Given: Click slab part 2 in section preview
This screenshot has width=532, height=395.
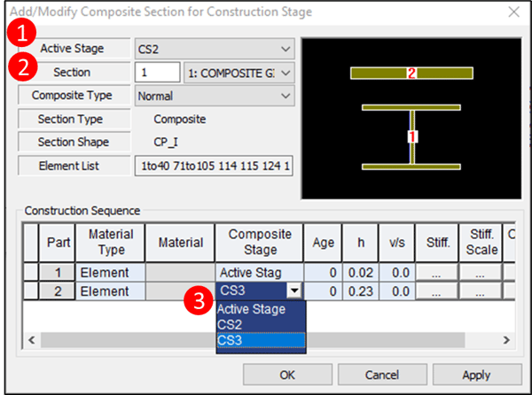Looking at the screenshot, I should point(411,74).
